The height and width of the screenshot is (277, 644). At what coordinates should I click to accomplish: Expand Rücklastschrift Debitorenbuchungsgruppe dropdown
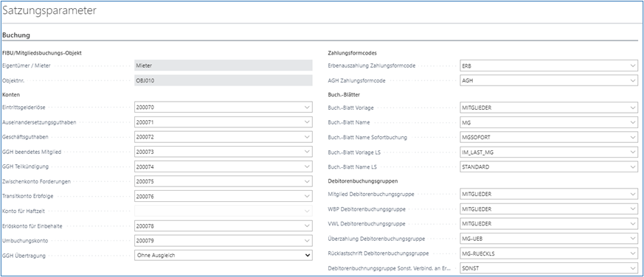632,253
